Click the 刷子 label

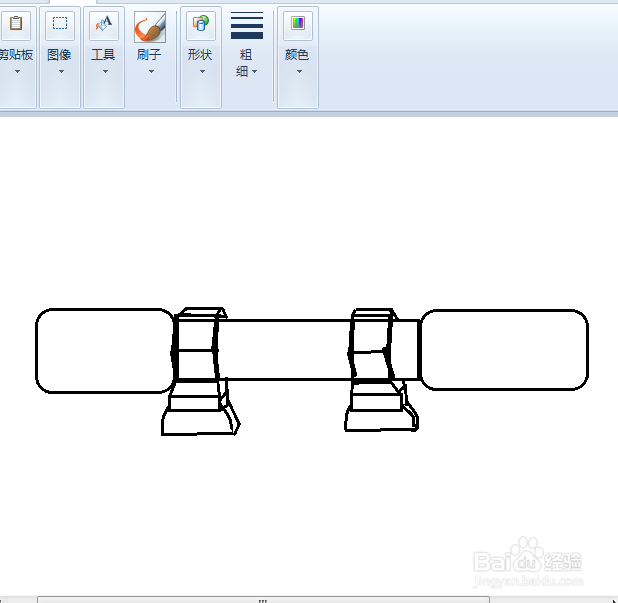pyautogui.click(x=149, y=55)
